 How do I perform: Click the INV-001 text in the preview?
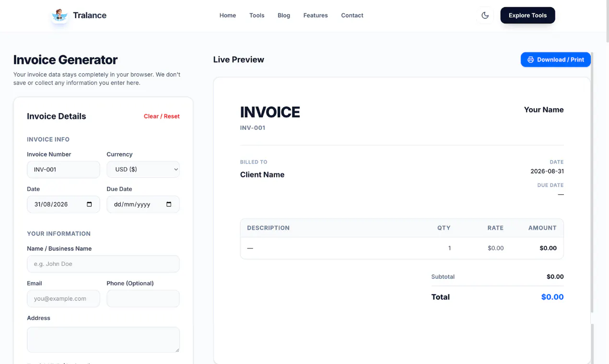pos(253,128)
